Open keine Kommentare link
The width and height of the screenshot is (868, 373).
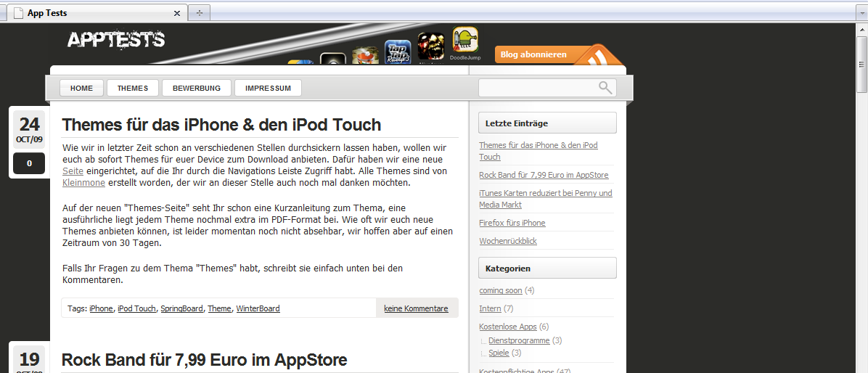click(x=417, y=308)
